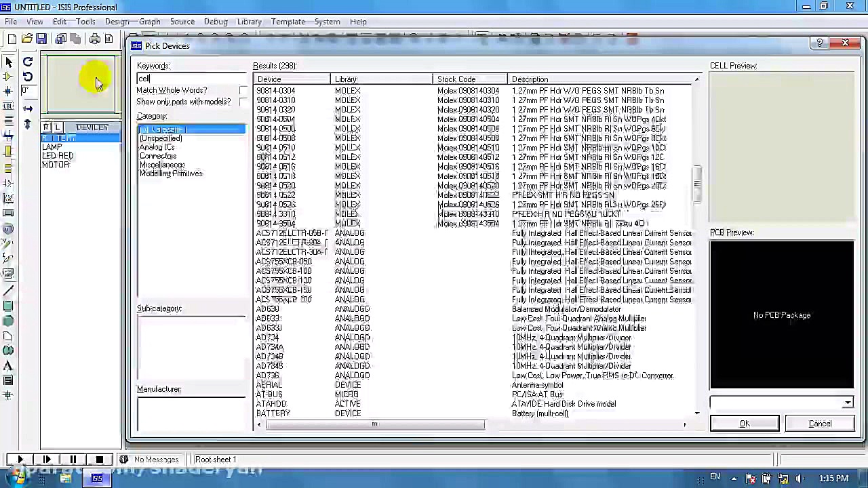The image size is (868, 488).
Task: Select the Modelling Primitives category
Action: pyautogui.click(x=171, y=174)
